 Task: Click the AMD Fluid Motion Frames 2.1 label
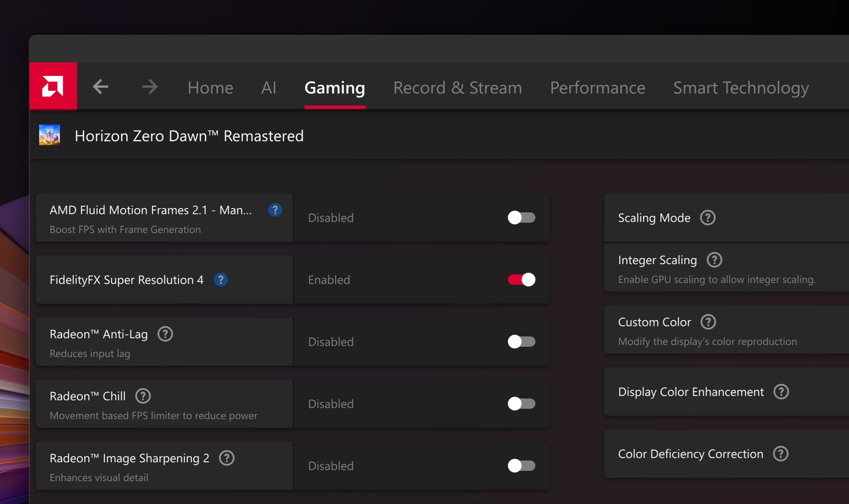pyautogui.click(x=151, y=210)
